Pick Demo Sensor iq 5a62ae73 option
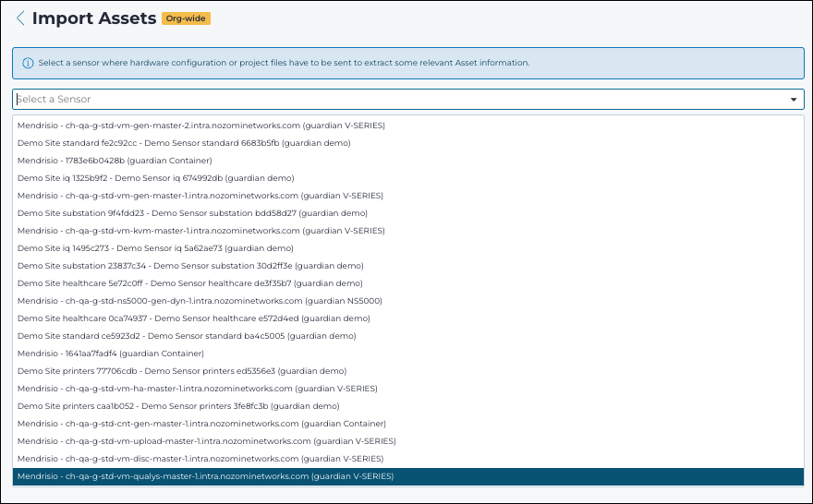 click(x=408, y=248)
